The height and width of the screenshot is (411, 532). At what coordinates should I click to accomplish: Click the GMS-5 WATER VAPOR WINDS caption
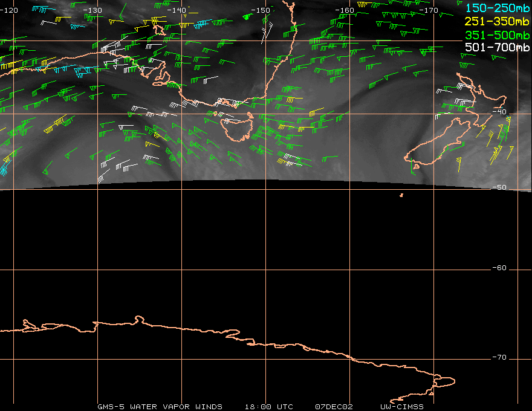tap(160, 407)
